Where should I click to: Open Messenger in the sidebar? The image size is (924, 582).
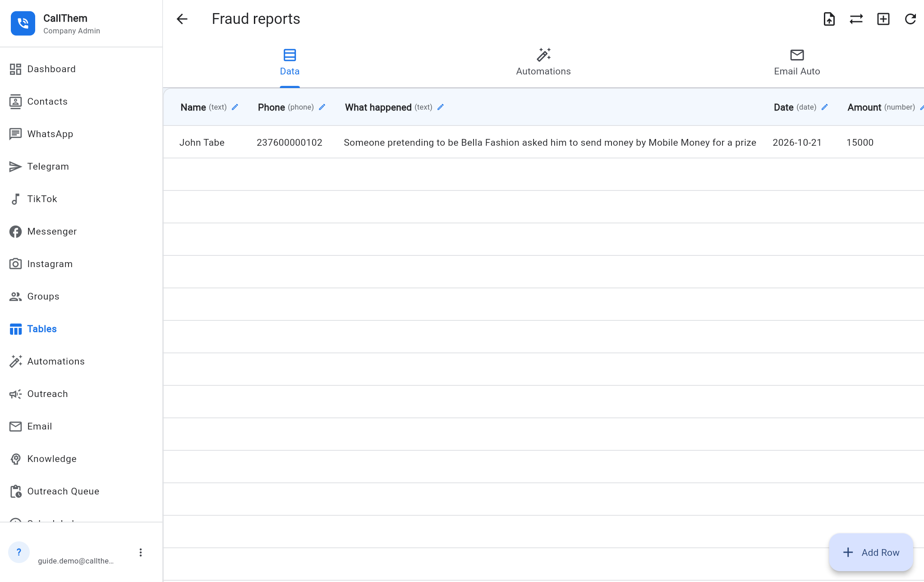click(81, 231)
